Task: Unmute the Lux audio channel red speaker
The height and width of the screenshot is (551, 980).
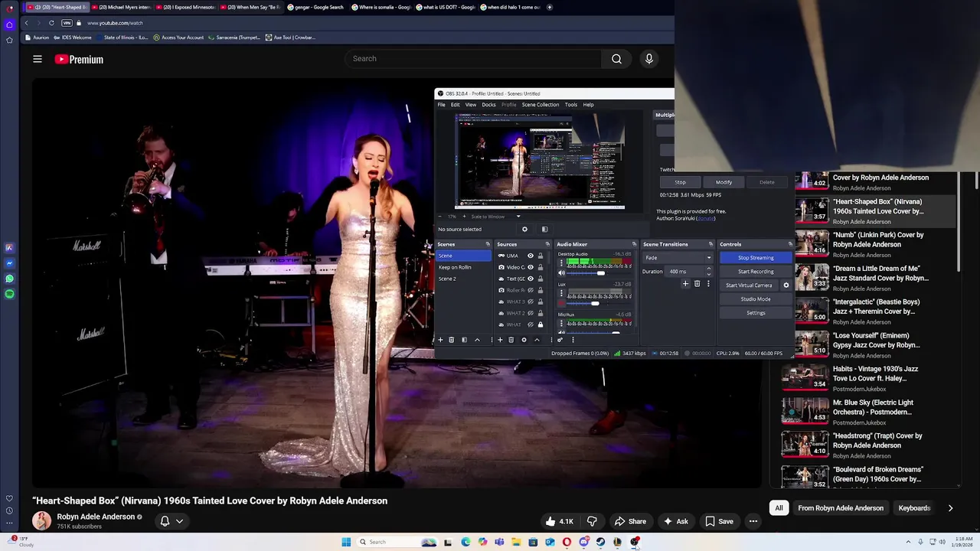Action: coord(561,303)
